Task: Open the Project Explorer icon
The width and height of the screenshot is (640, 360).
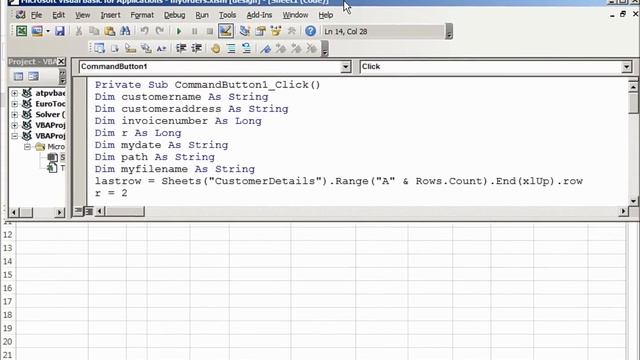Action: (x=244, y=31)
